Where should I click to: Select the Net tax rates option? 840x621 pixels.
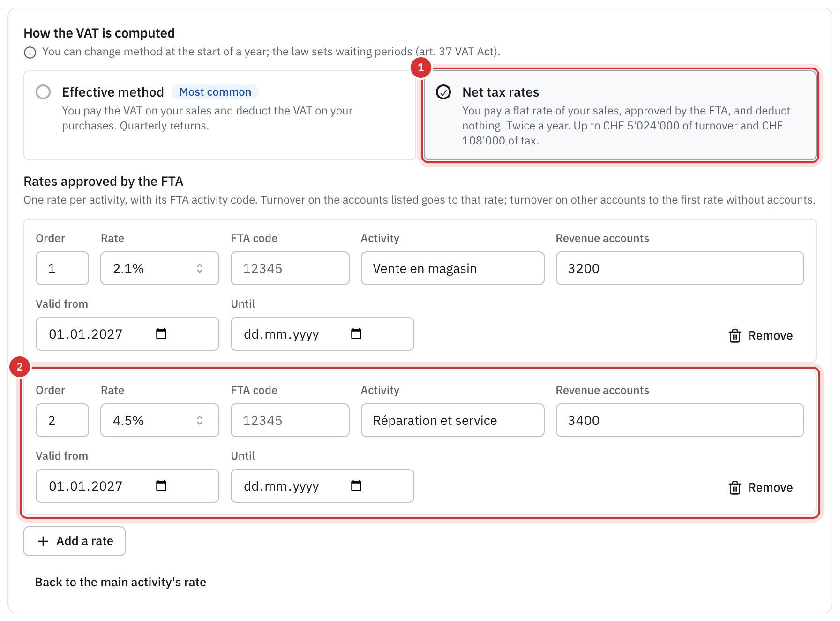click(x=620, y=115)
